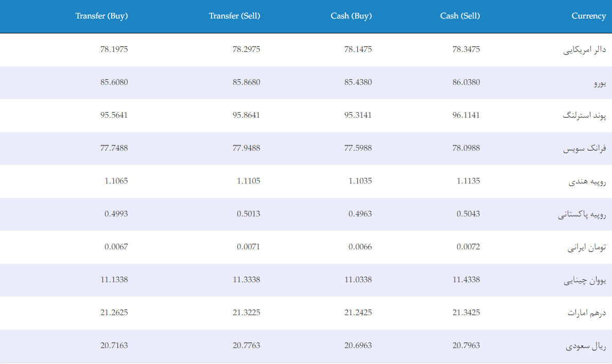The width and height of the screenshot is (612, 364).
Task: Select the درهم امارات currency label
Action: (x=587, y=313)
